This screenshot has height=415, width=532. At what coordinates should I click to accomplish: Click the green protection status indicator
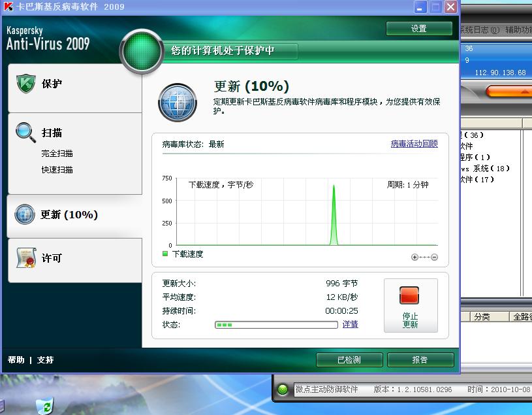tap(142, 51)
